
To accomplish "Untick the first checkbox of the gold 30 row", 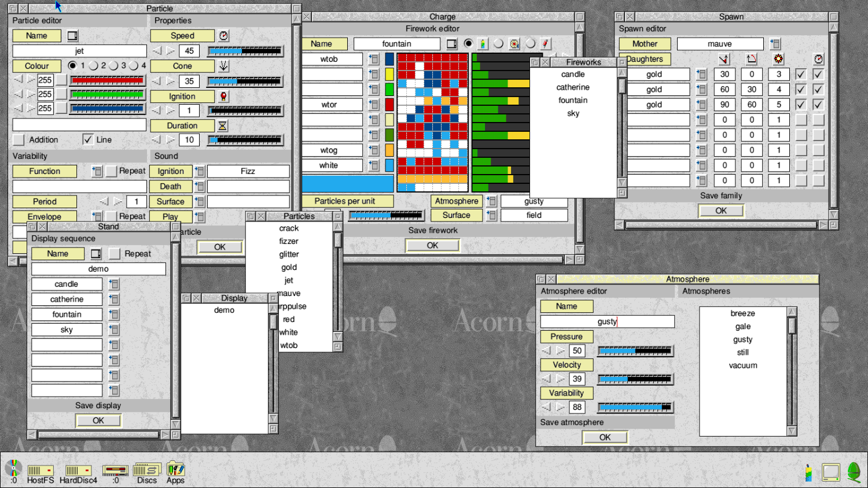I will click(x=801, y=74).
